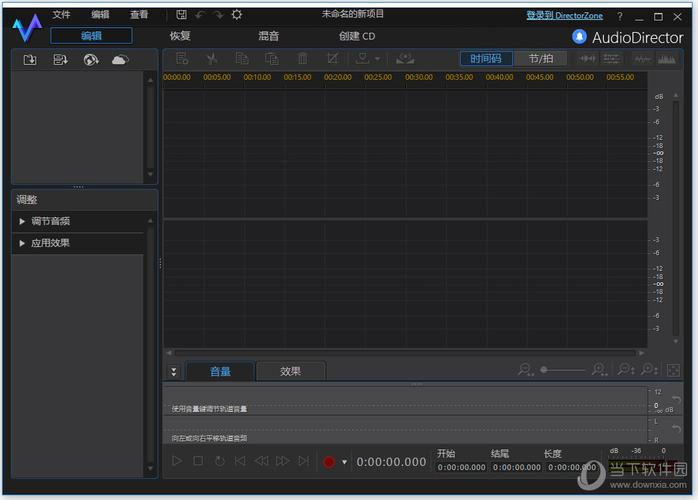Click the AudioDirector notification bell logo
Image resolution: width=698 pixels, height=500 pixels.
pyautogui.click(x=579, y=37)
